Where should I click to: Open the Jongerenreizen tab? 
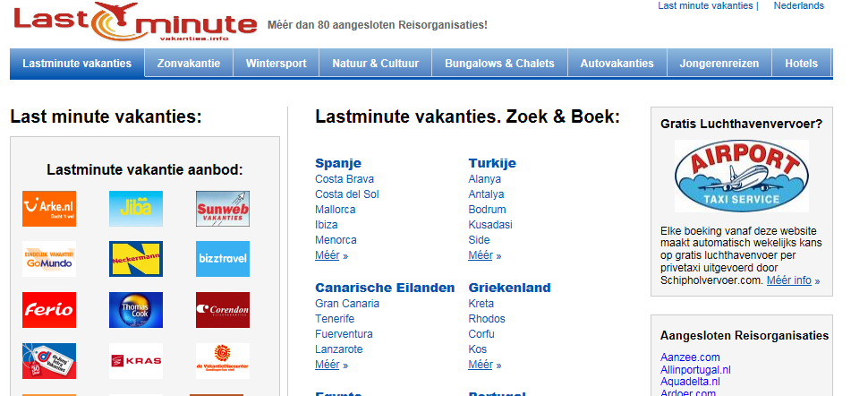(719, 64)
